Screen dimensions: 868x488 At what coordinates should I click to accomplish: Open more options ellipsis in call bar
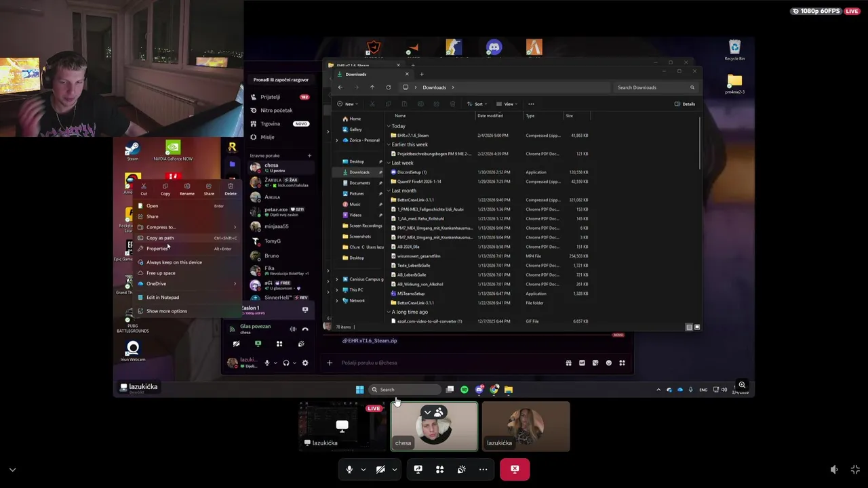click(x=483, y=469)
